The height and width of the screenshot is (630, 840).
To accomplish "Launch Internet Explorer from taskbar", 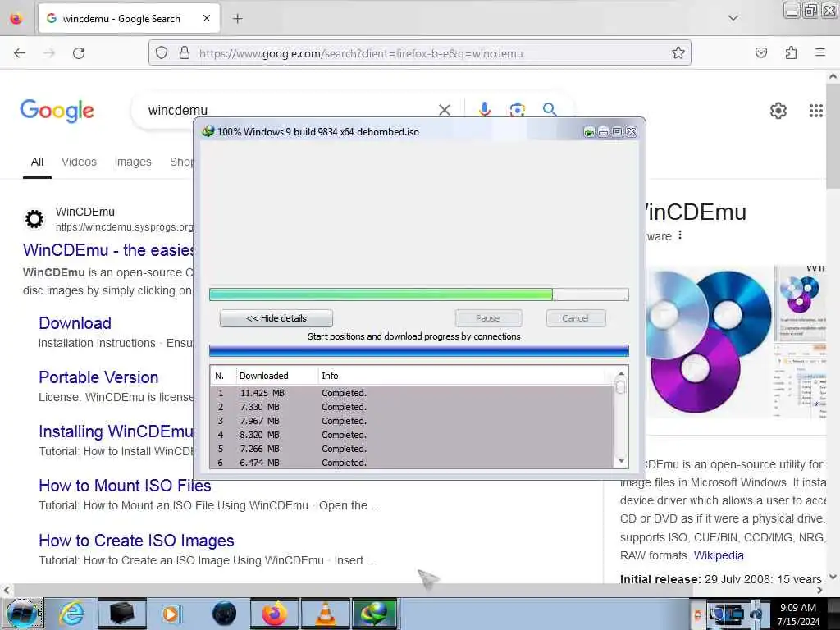I will [x=71, y=614].
